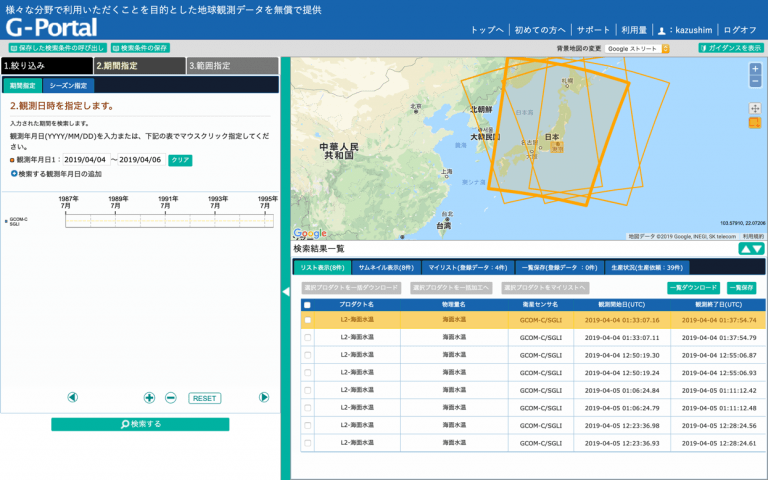Select the orange rectangle area selection tool

pyautogui.click(x=755, y=122)
